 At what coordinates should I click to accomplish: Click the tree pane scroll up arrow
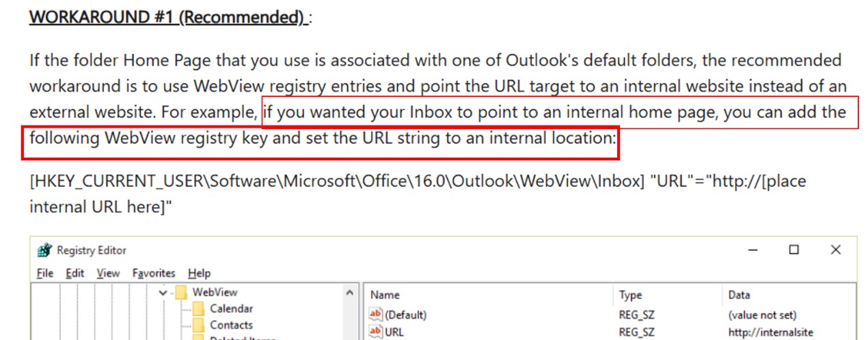(351, 293)
